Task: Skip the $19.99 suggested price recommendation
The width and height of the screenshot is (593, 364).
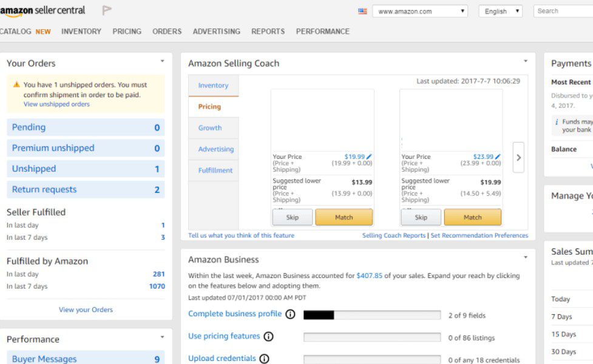Action: click(x=292, y=217)
